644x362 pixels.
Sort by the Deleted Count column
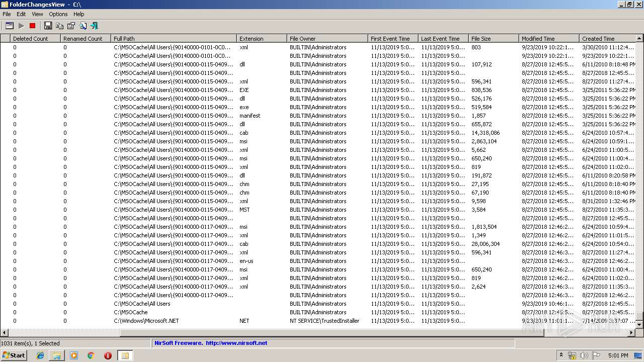click(35, 39)
